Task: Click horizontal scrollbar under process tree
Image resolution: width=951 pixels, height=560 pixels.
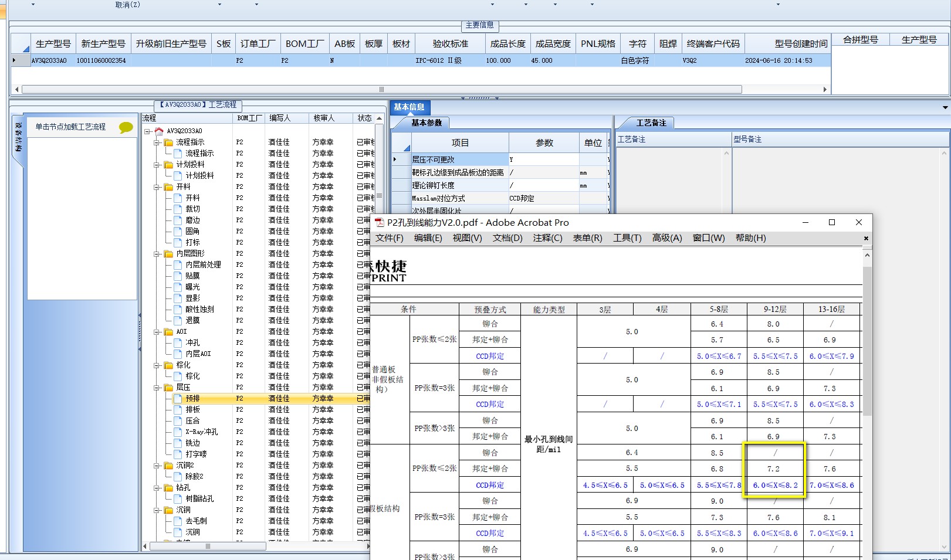Action: coord(208,546)
